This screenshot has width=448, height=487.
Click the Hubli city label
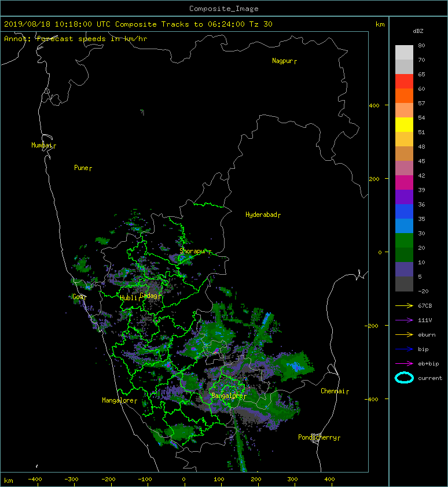pyautogui.click(x=128, y=298)
